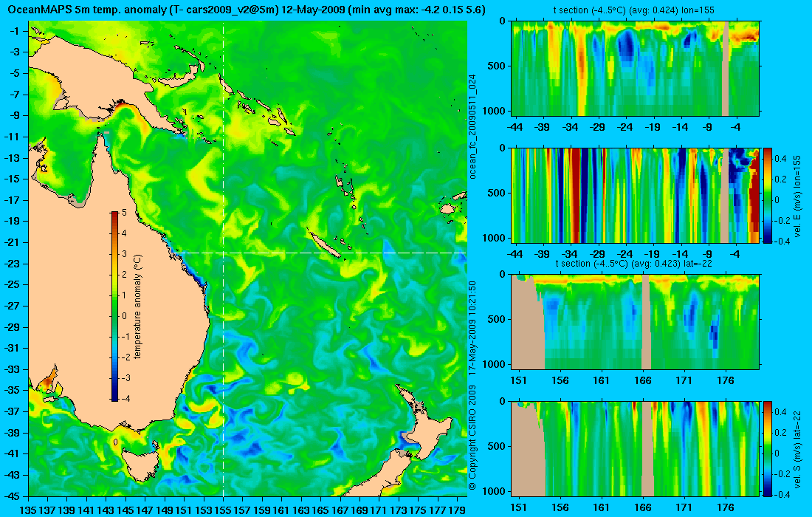Open the lat=-22 temperature section plot
Image resolution: width=812 pixels, height=517 pixels.
click(635, 322)
